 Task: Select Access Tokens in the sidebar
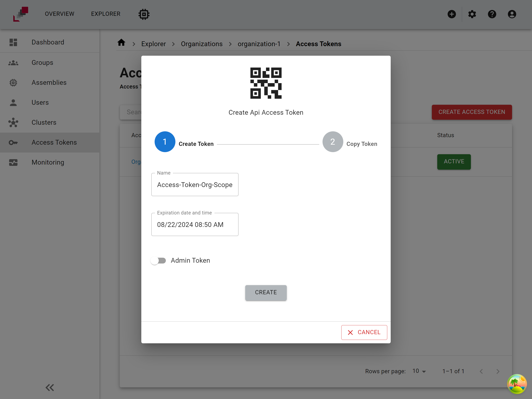pyautogui.click(x=50, y=143)
